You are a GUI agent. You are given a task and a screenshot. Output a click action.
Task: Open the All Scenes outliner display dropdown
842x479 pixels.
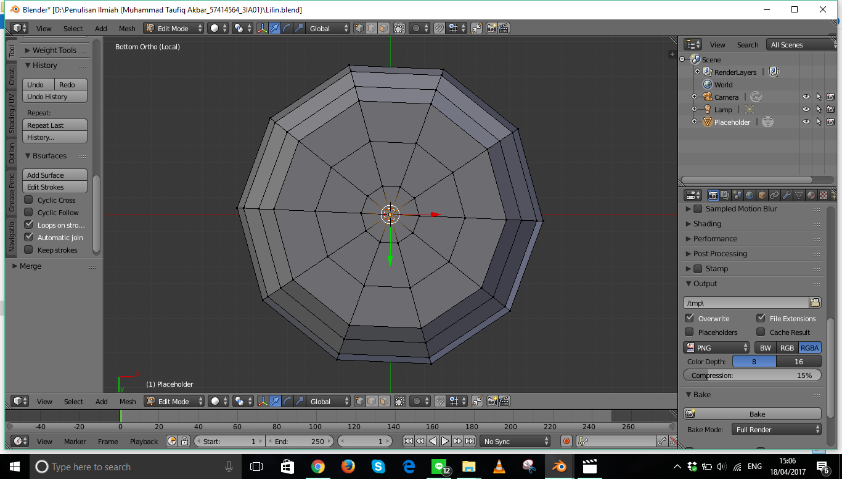(x=801, y=45)
